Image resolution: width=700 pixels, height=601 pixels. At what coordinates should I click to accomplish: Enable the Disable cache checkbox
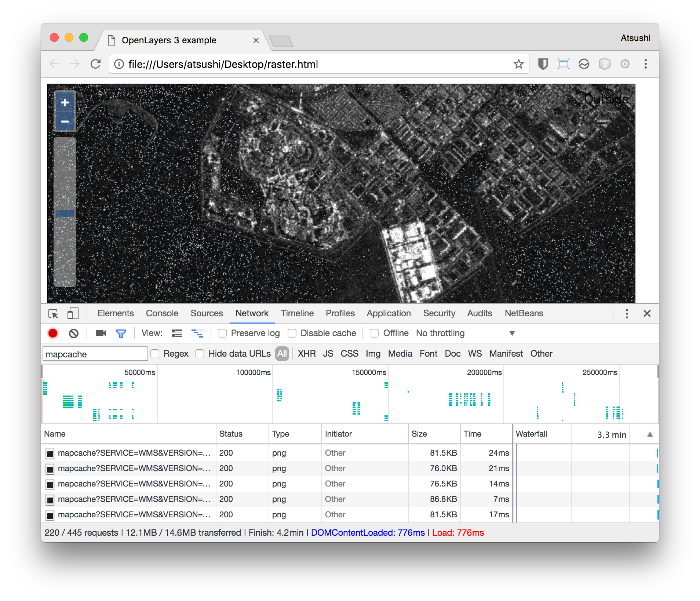(292, 333)
